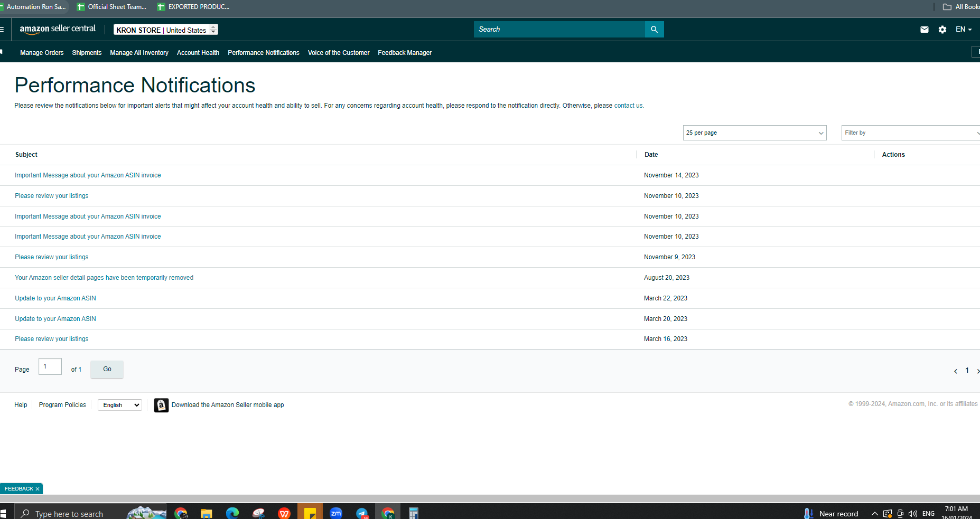The height and width of the screenshot is (519, 980).
Task: Go to next page arrow
Action: click(977, 371)
